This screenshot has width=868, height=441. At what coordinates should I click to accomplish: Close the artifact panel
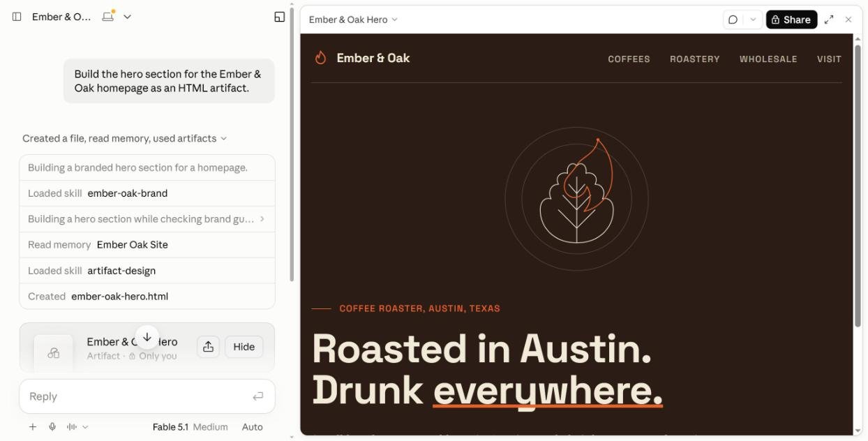848,20
